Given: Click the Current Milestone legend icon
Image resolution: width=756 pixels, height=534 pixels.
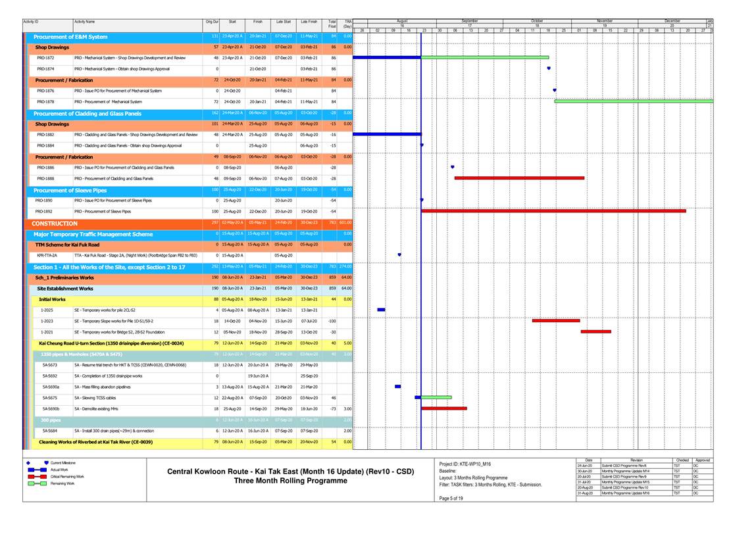Looking at the screenshot, I should point(37,463).
